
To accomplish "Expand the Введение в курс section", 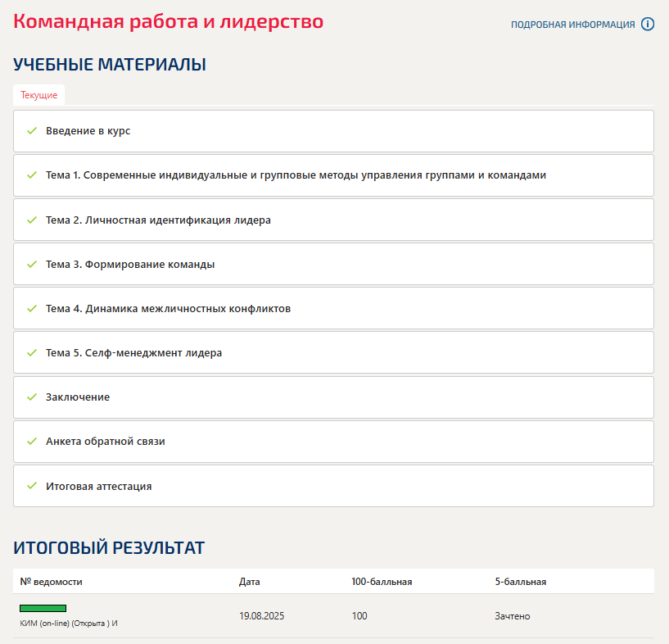I will [333, 131].
